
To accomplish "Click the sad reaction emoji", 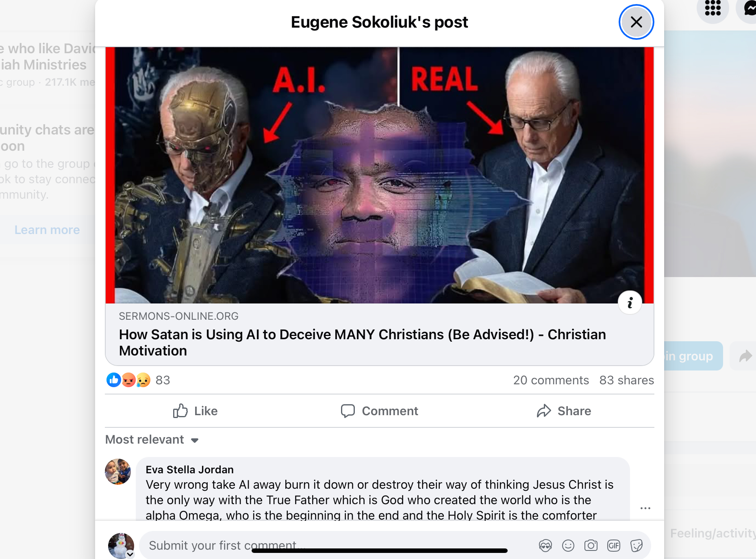I will tap(143, 380).
